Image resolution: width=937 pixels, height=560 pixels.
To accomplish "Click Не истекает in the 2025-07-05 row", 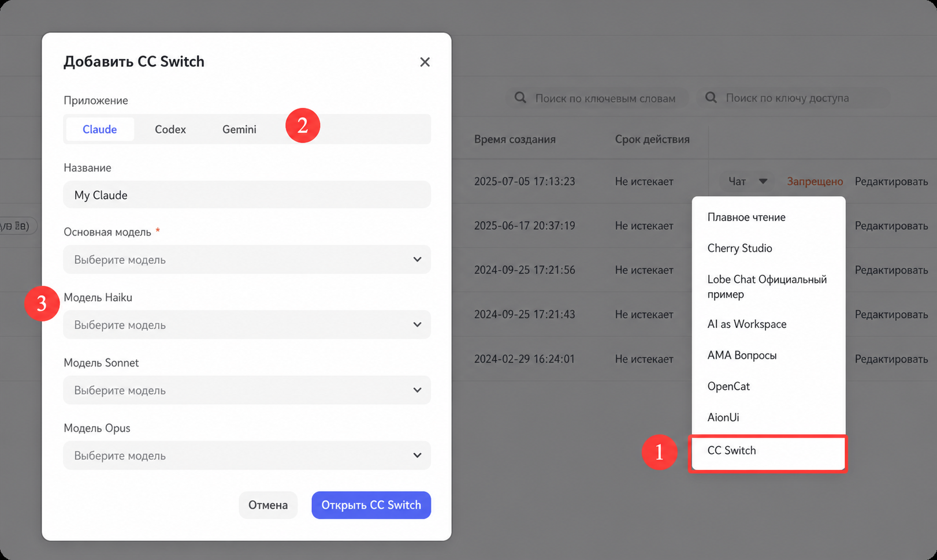I will click(x=644, y=181).
